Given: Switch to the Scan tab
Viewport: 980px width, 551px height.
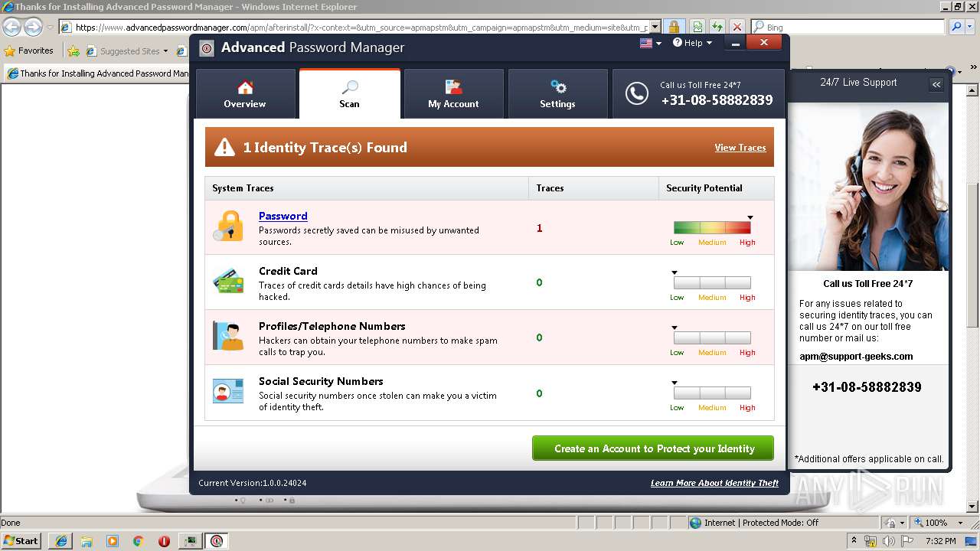Looking at the screenshot, I should tap(349, 93).
